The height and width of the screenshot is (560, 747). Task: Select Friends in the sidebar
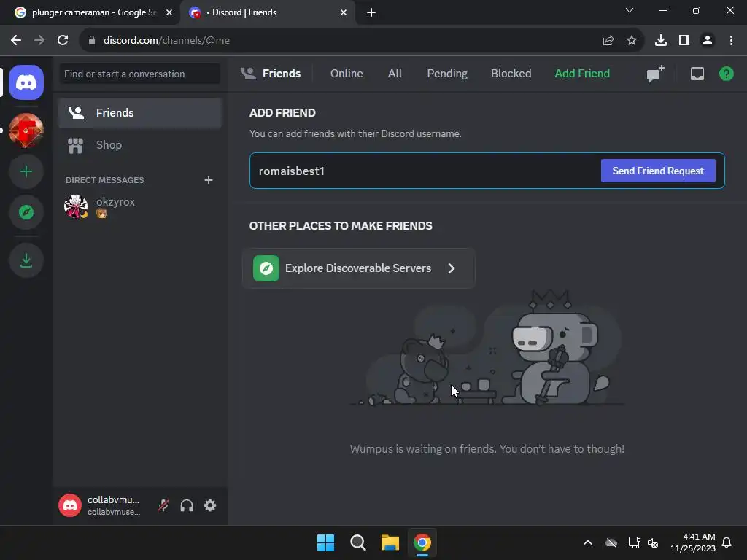click(140, 113)
